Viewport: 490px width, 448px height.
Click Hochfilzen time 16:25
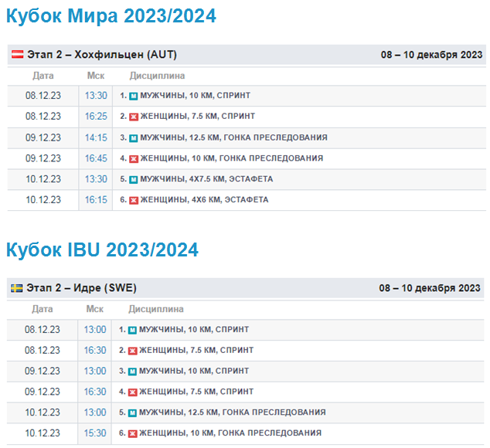(x=96, y=116)
